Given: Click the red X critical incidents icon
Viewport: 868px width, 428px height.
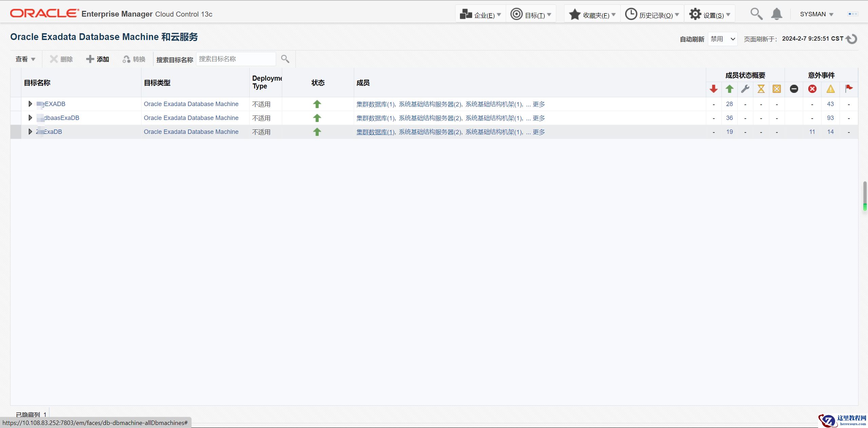Looking at the screenshot, I should tap(812, 89).
